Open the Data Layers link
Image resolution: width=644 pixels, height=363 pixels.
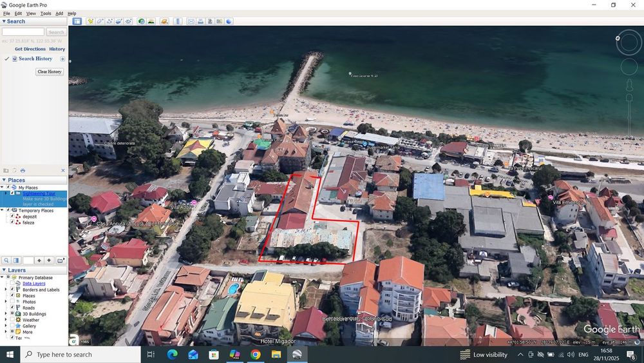[x=33, y=284]
